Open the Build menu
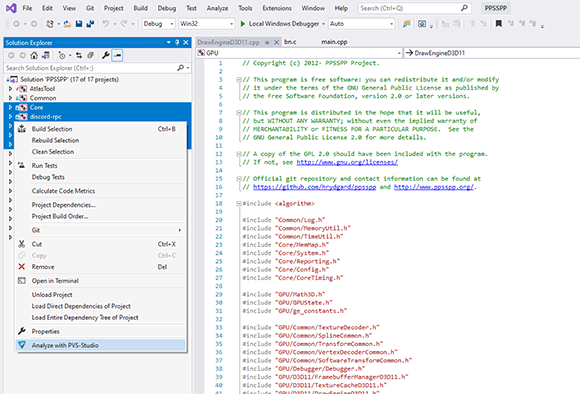 (140, 8)
